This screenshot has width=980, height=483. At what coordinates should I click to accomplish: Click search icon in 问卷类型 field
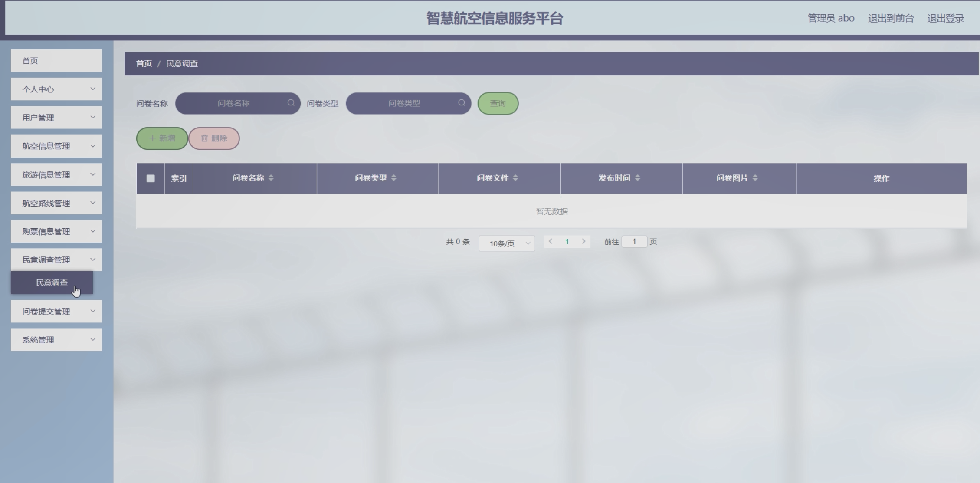tap(462, 103)
